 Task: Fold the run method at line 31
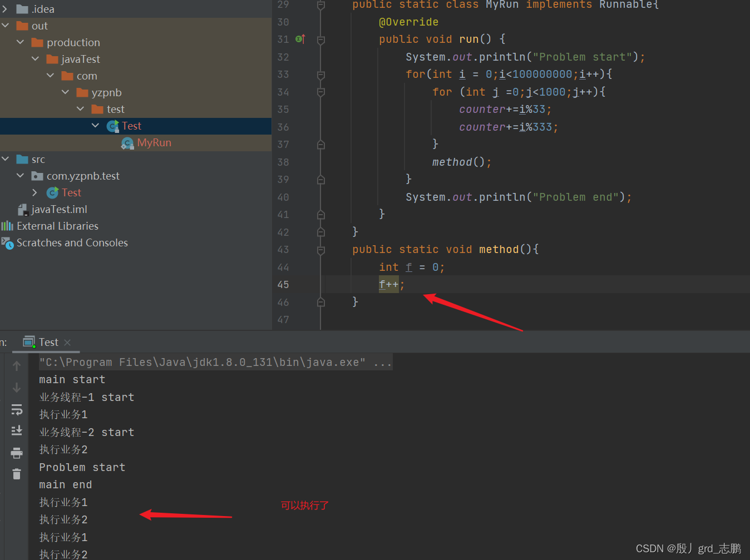click(321, 40)
